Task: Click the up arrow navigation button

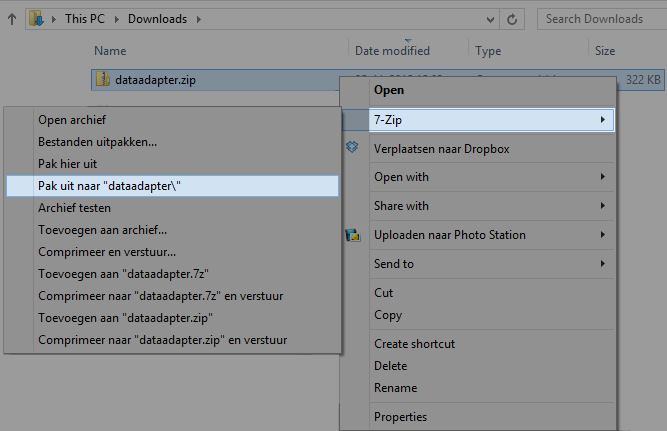Action: click(x=12, y=18)
